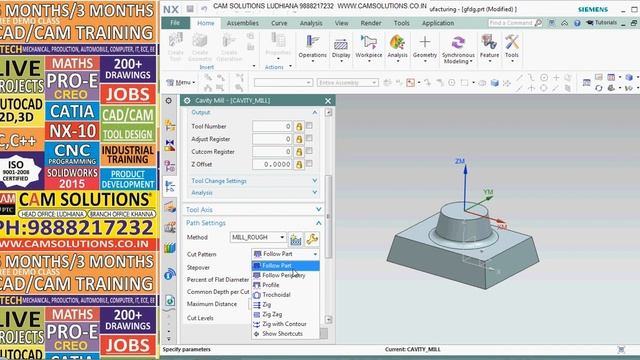Click the Save icon in title bar

coord(190,9)
